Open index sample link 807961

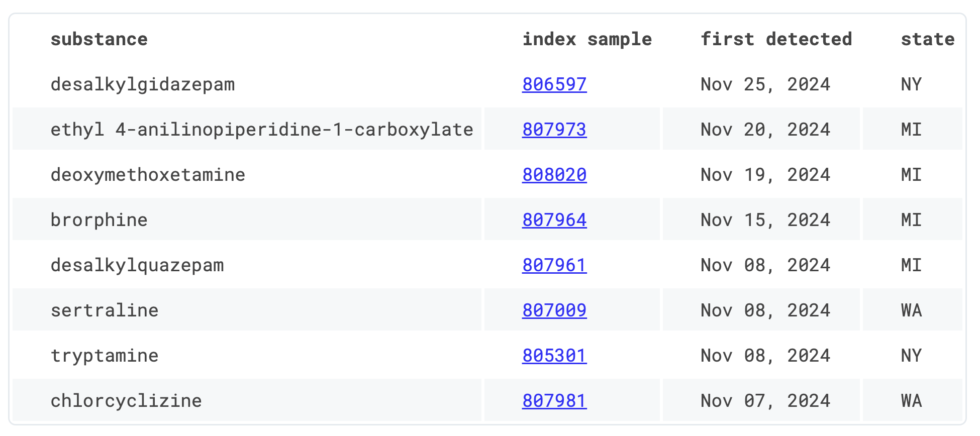(x=554, y=265)
